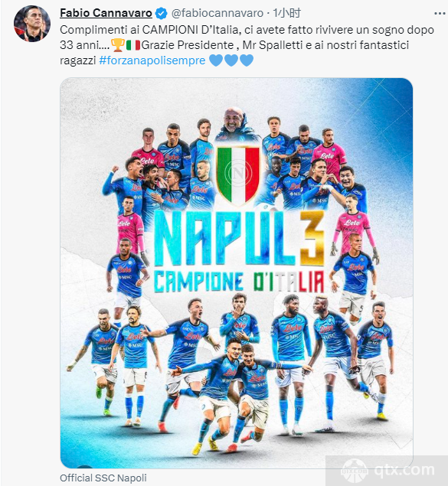Click the blue verified badge icon
Image resolution: width=448 pixels, height=486 pixels.
[162, 13]
